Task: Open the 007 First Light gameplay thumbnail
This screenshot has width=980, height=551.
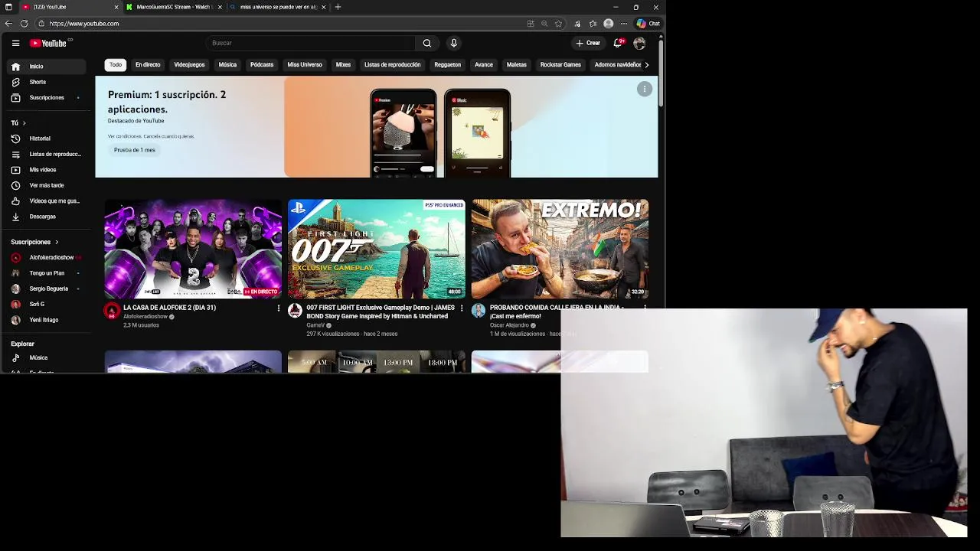Action: click(377, 249)
